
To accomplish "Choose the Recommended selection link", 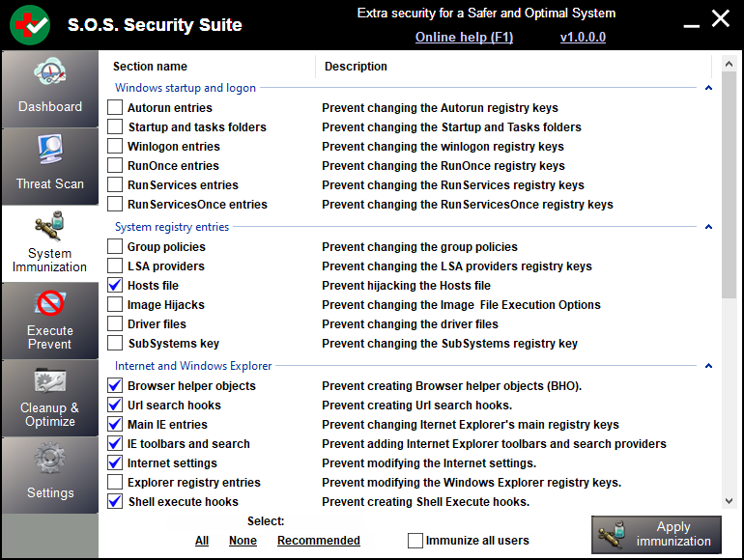I will point(319,541).
